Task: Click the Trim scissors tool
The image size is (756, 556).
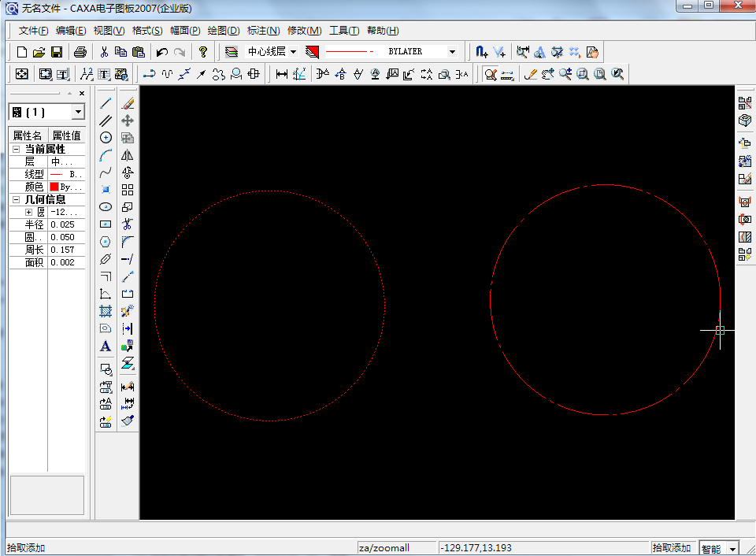Action: point(128,224)
